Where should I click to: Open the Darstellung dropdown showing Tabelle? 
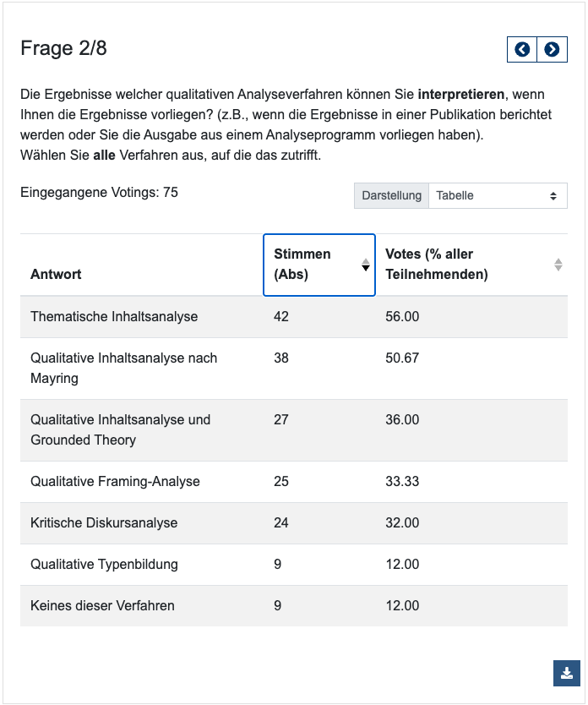tap(498, 195)
